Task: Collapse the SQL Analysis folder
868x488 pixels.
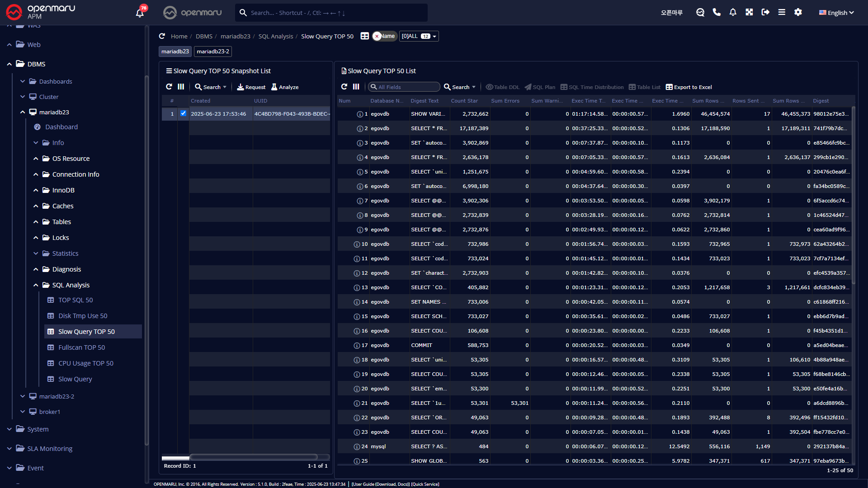Action: point(36,285)
